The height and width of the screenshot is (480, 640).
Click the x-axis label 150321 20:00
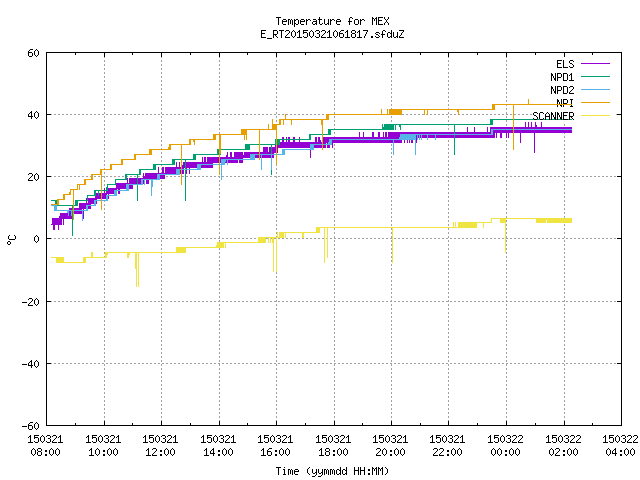pos(391,446)
